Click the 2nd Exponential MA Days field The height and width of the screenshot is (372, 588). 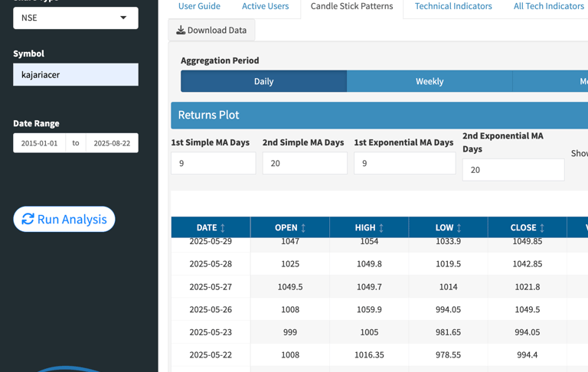click(514, 170)
